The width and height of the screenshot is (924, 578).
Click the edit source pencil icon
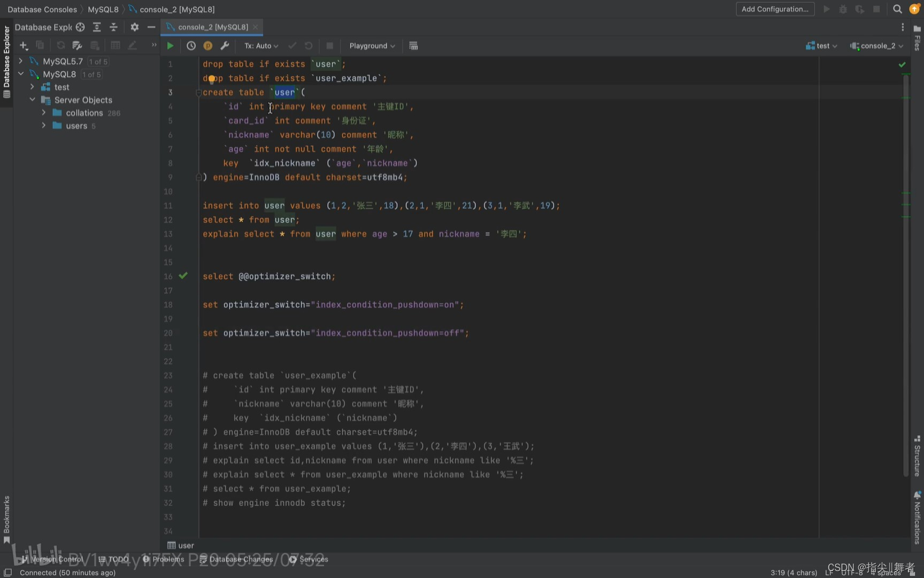click(x=132, y=45)
